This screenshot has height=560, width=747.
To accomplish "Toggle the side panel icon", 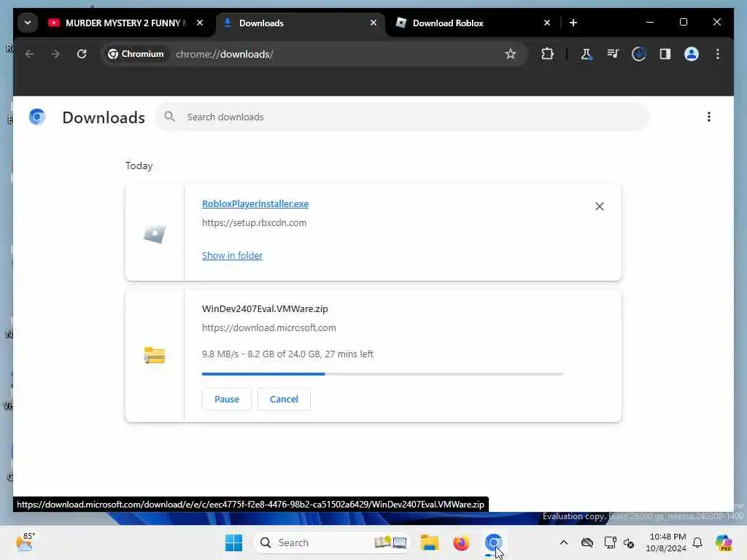I will (x=665, y=54).
